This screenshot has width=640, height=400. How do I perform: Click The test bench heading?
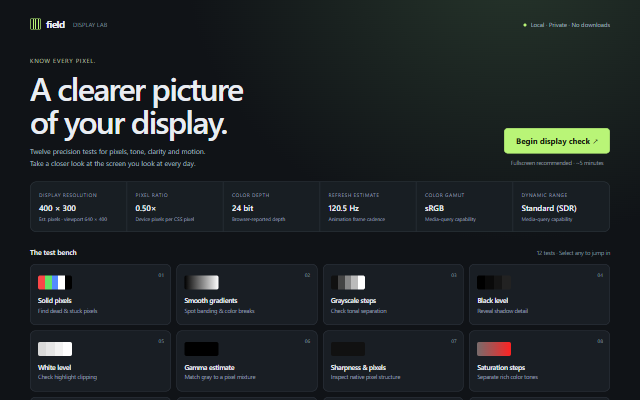click(x=53, y=253)
